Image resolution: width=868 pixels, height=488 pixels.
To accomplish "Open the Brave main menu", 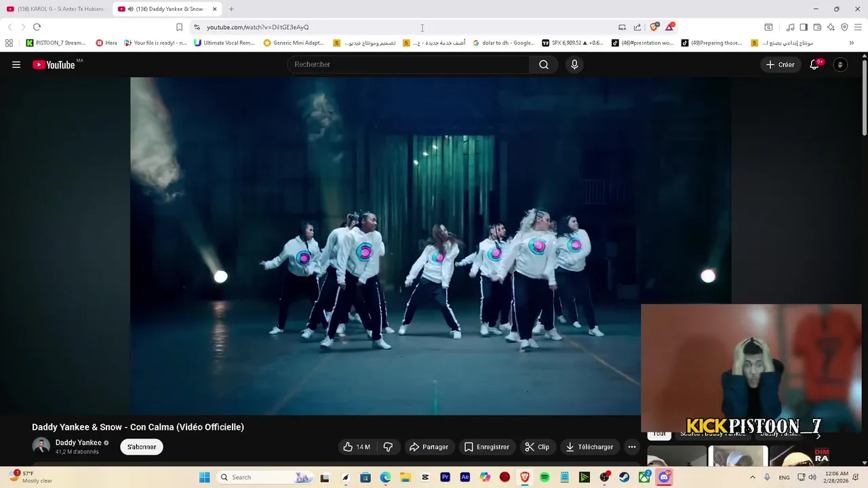I will [x=859, y=27].
